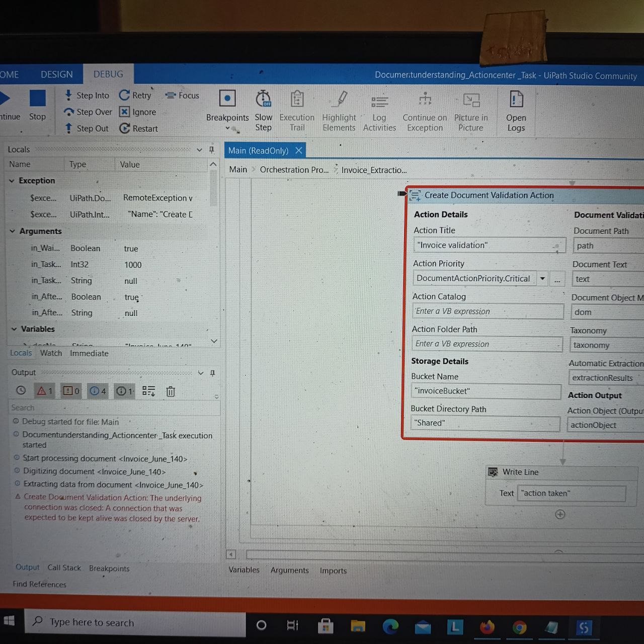Screen dimensions: 644x644
Task: Toggle Continue on Exception
Action: click(425, 112)
